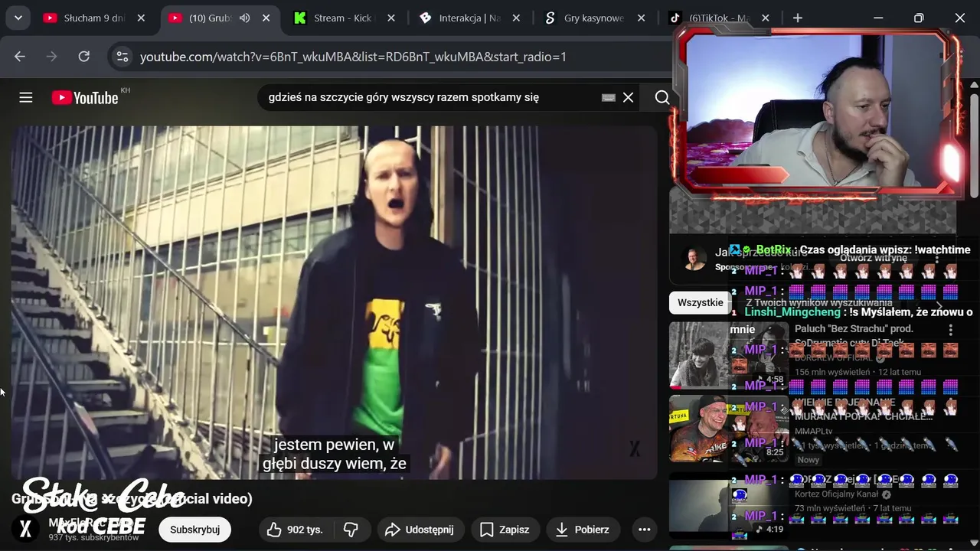
Task: Download video with Pobierz button
Action: coord(583,530)
